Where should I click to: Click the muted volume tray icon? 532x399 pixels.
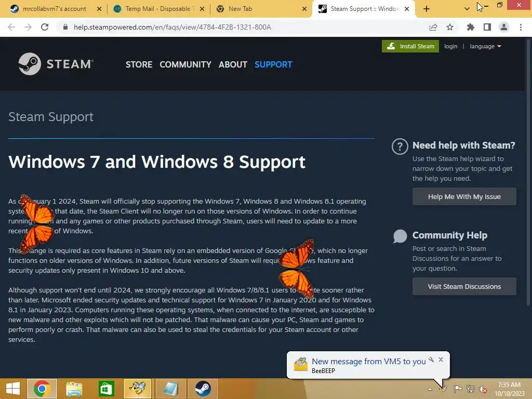pyautogui.click(x=483, y=389)
